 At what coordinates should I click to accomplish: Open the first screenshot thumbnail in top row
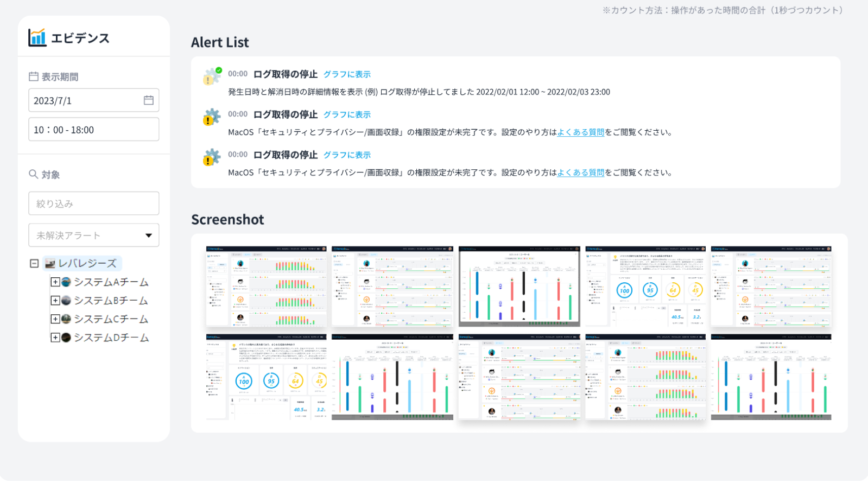pyautogui.click(x=266, y=286)
